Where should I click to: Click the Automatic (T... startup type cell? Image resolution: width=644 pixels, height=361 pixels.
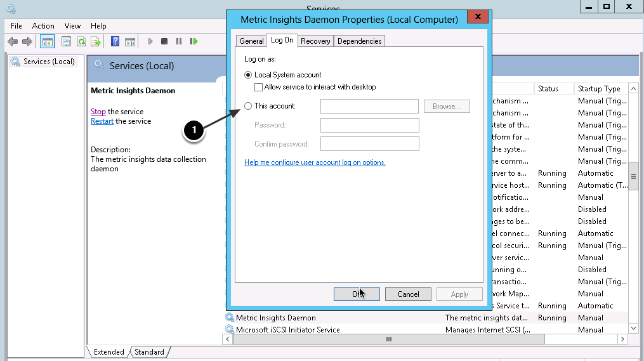[x=603, y=185]
